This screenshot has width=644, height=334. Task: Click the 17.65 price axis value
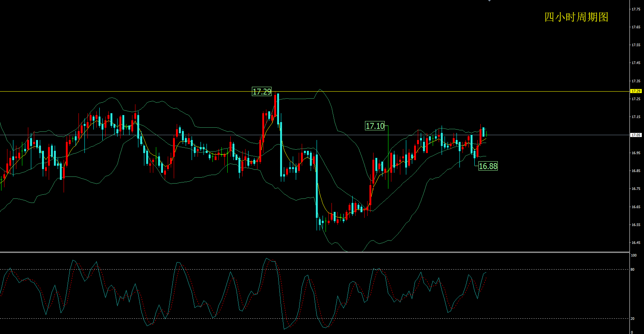[x=636, y=27]
